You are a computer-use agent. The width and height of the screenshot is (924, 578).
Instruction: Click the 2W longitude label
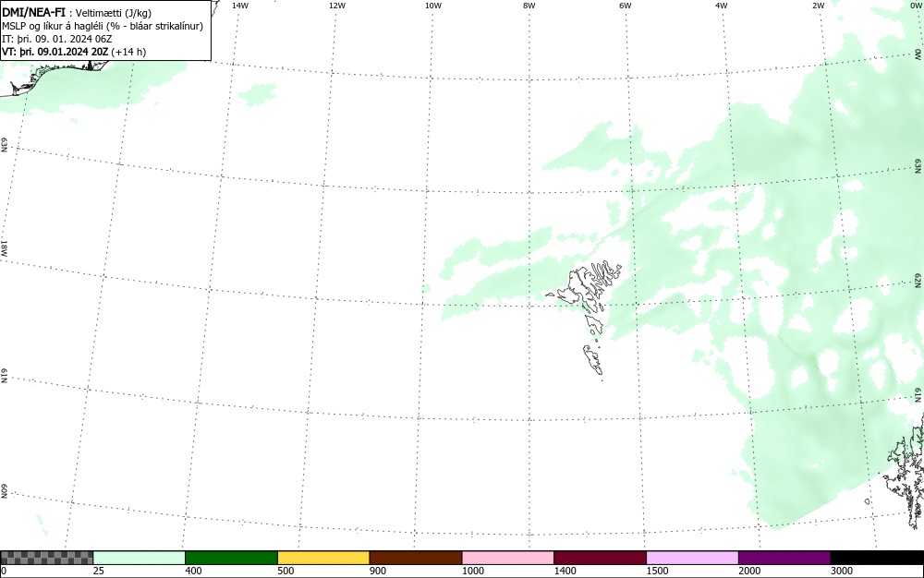pos(819,6)
